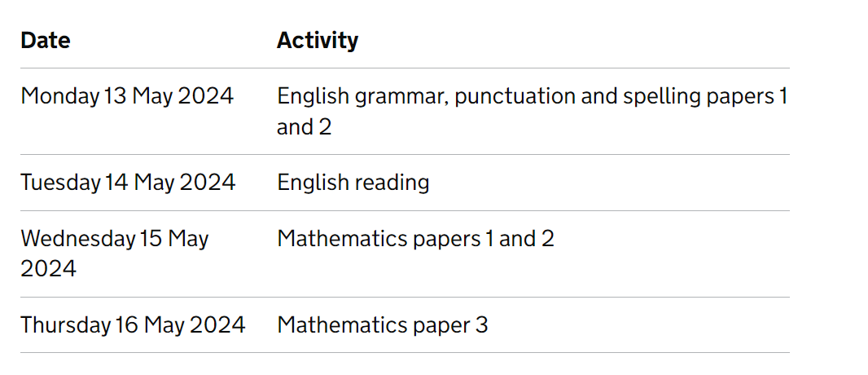Click the word reading in Tuesday's row
This screenshot has width=868, height=375.
tap(393, 183)
